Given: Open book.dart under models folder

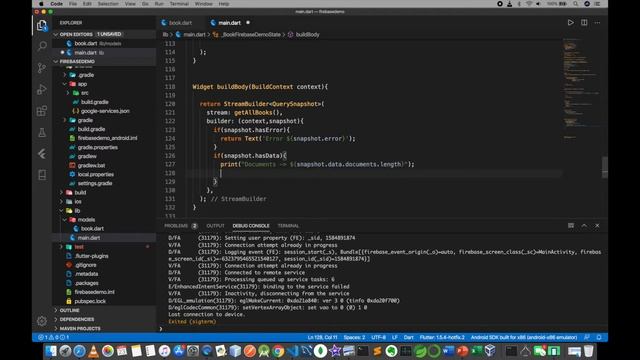Looking at the screenshot, I should (92, 229).
